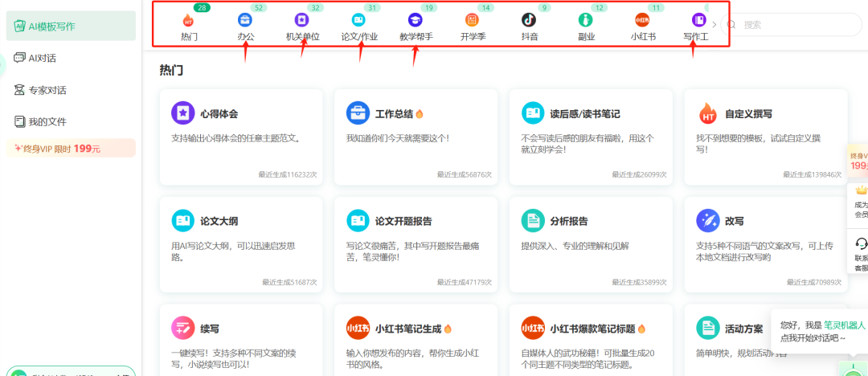Click the search magnifier icon
Image resolution: width=868 pixels, height=376 pixels.
[x=732, y=24]
